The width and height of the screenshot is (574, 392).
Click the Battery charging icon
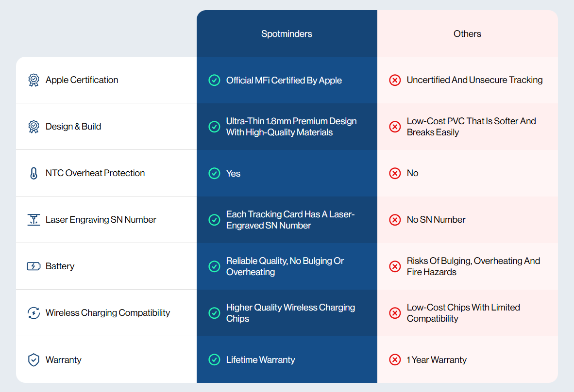pos(34,266)
